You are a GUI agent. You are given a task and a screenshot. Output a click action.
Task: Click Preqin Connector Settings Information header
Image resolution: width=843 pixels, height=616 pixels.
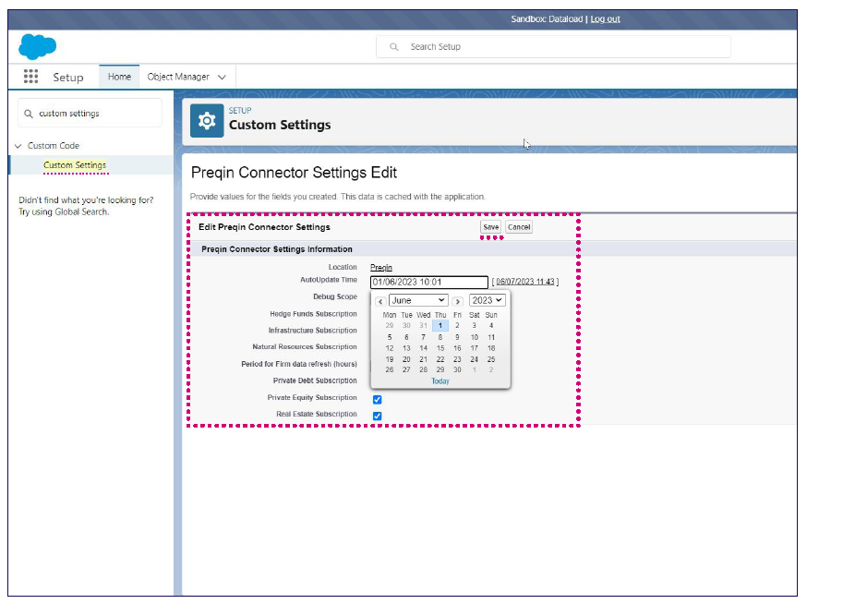pyautogui.click(x=277, y=249)
